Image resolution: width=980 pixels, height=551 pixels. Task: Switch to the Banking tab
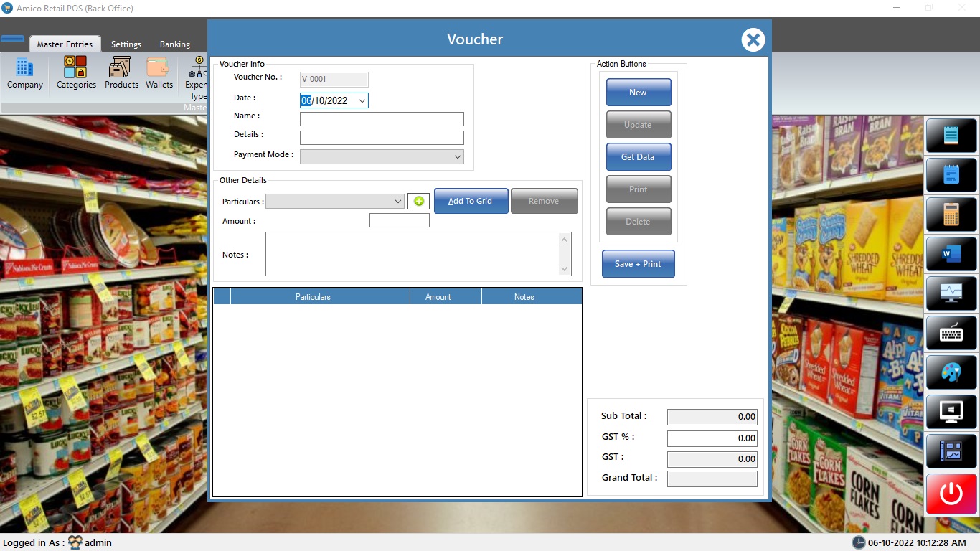175,44
